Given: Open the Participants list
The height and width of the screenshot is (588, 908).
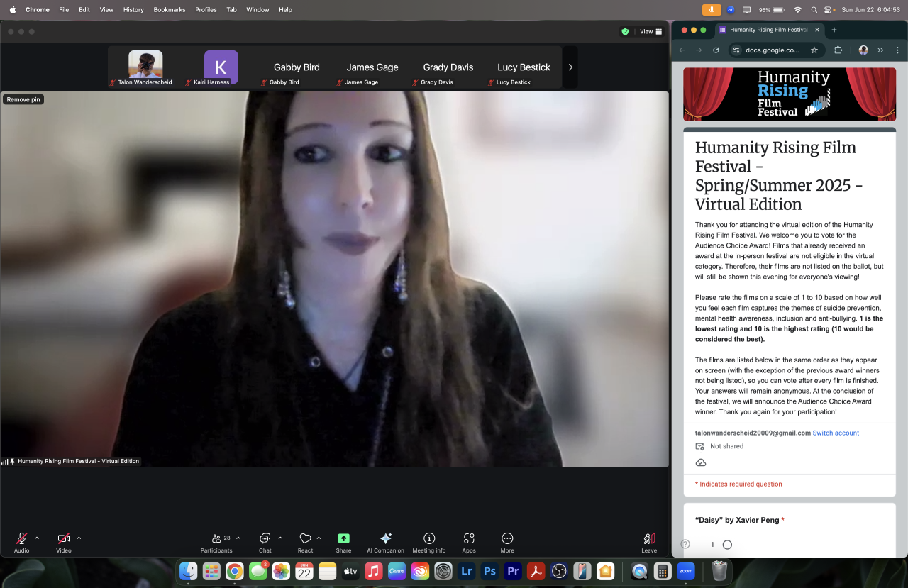Looking at the screenshot, I should point(216,540).
